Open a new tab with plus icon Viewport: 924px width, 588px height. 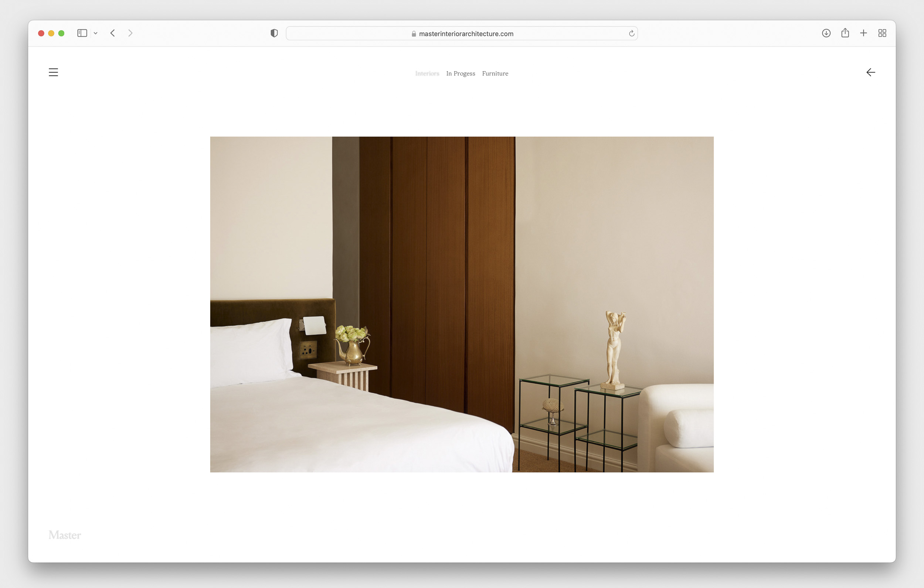coord(863,33)
